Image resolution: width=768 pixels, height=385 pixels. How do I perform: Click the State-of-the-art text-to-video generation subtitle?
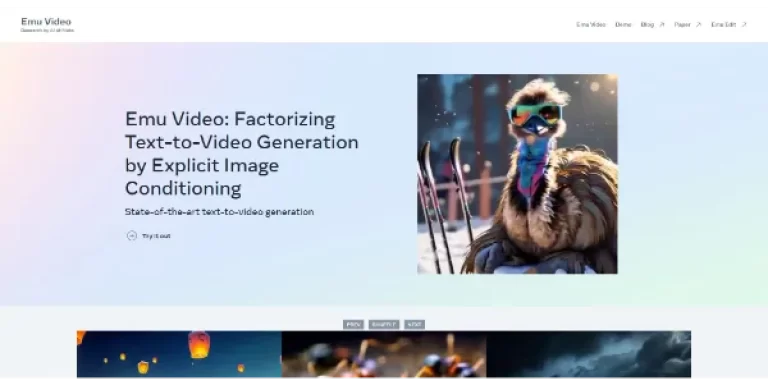pos(219,212)
